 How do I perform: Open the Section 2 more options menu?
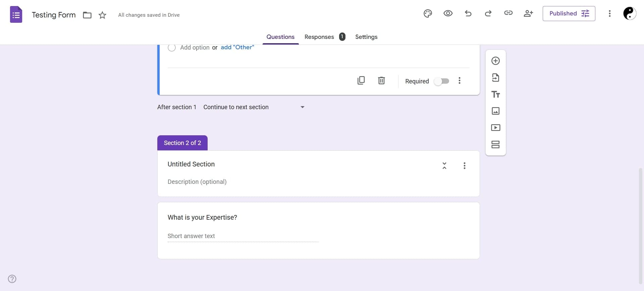pos(464,166)
